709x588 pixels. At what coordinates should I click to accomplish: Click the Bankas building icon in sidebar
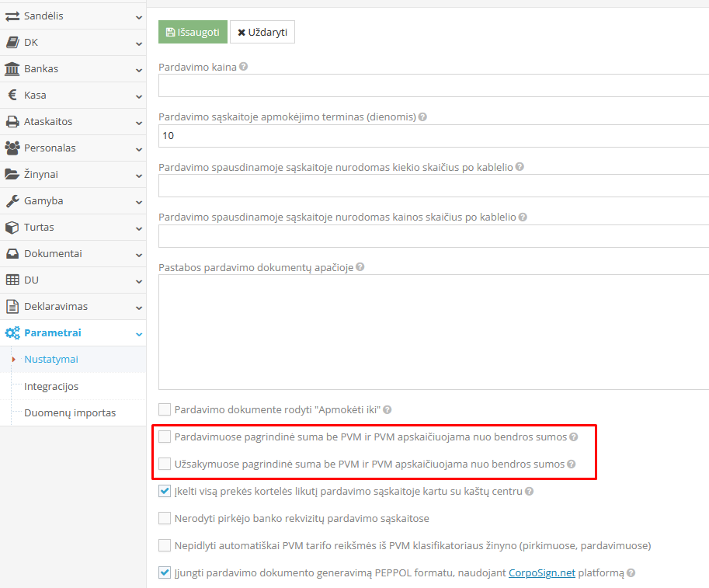[x=12, y=69]
